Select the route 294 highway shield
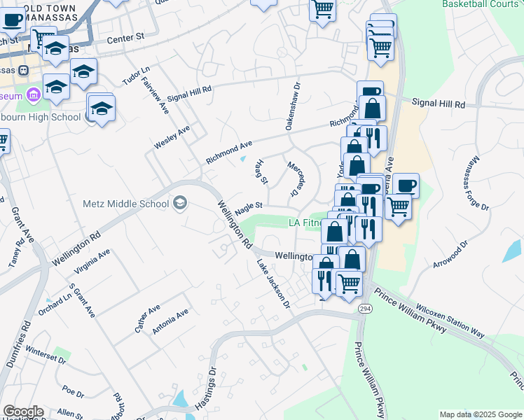 tap(365, 309)
